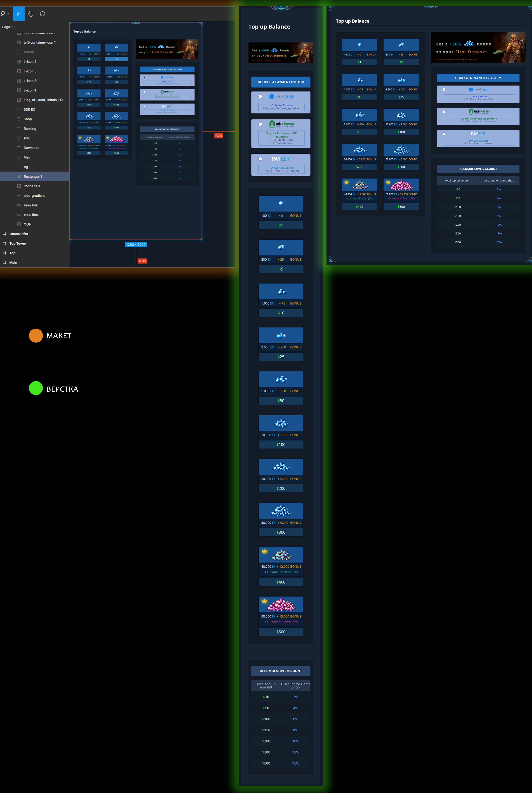Click text icon of Info layer
The image size is (532, 793).
pyautogui.click(x=19, y=138)
